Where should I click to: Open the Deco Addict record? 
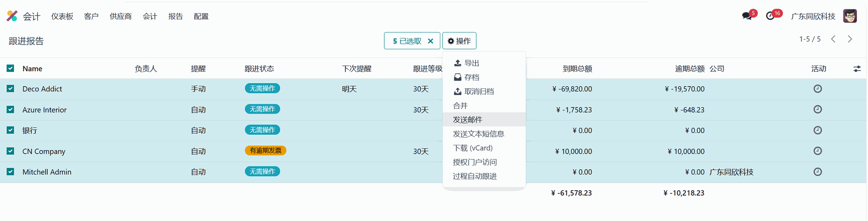pos(42,89)
